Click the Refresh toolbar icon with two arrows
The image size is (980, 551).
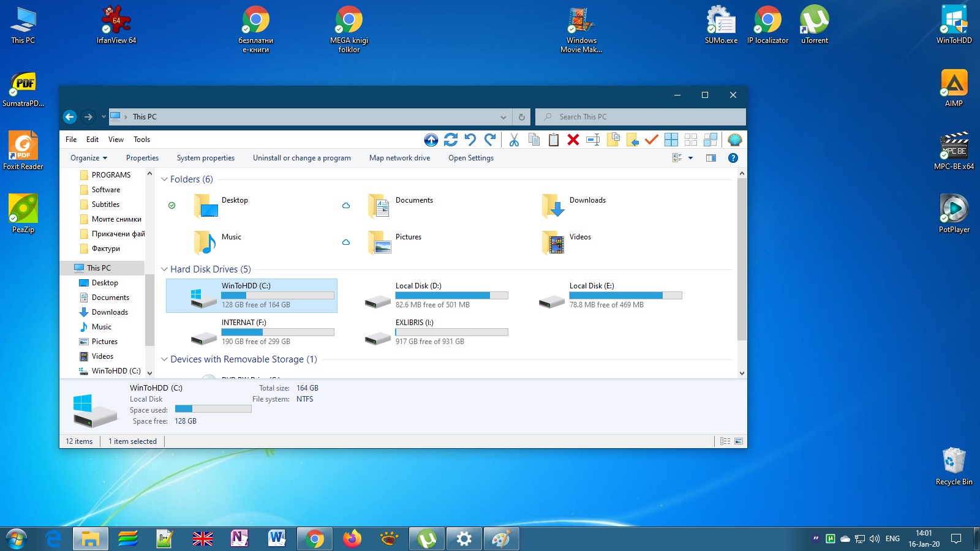pyautogui.click(x=451, y=140)
